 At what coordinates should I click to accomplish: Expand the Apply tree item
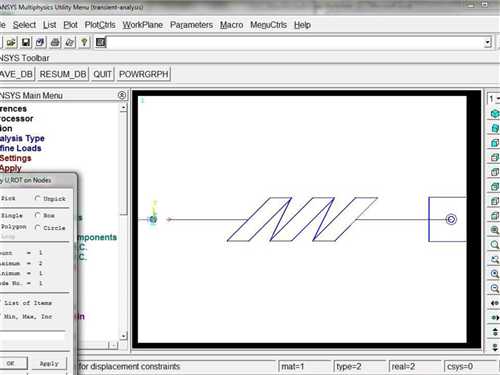11,168
